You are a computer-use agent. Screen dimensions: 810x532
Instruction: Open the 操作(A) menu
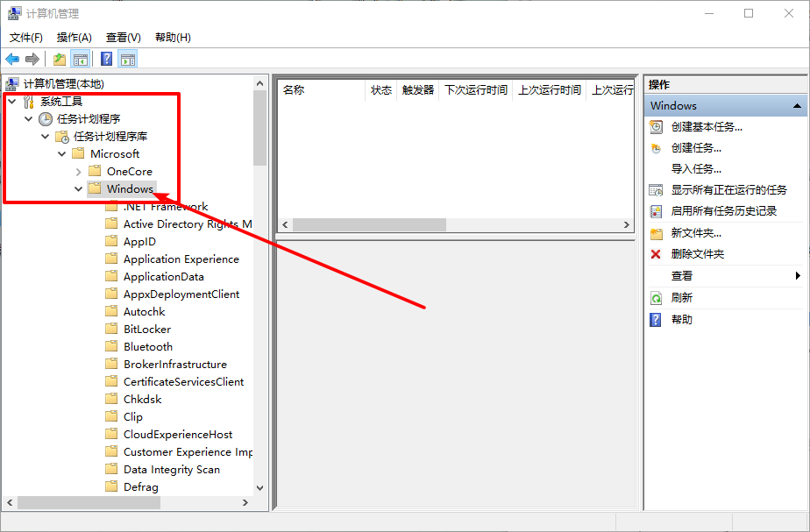point(74,37)
